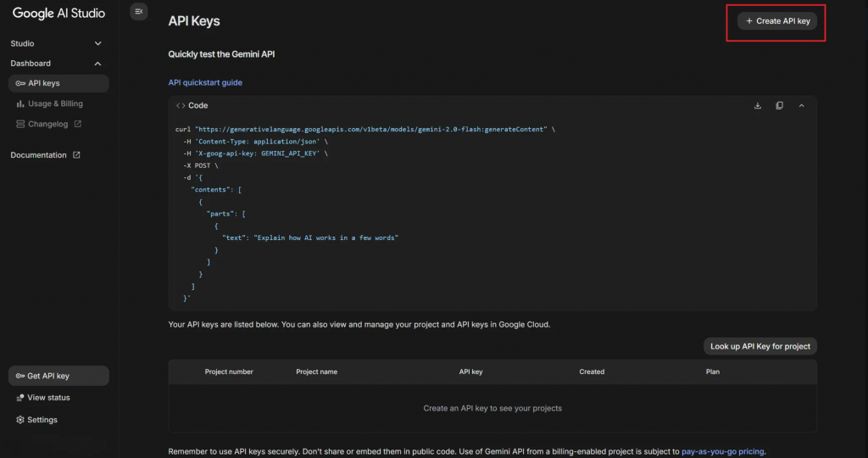Screen dimensions: 868x458
Task: Click the "contents": [ line in code
Action: pos(216,189)
